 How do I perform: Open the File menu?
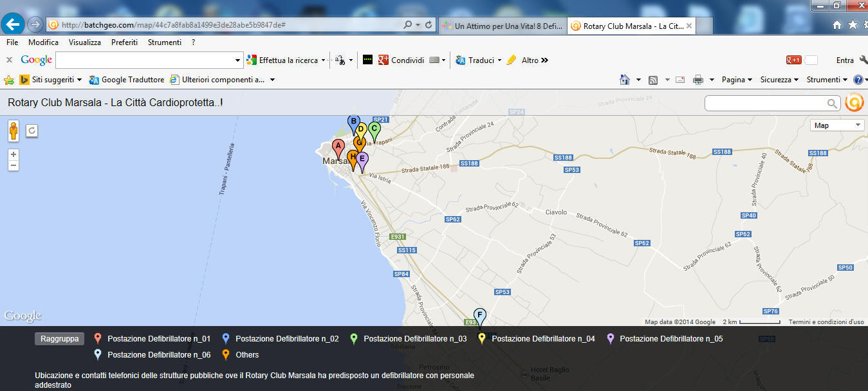point(12,42)
